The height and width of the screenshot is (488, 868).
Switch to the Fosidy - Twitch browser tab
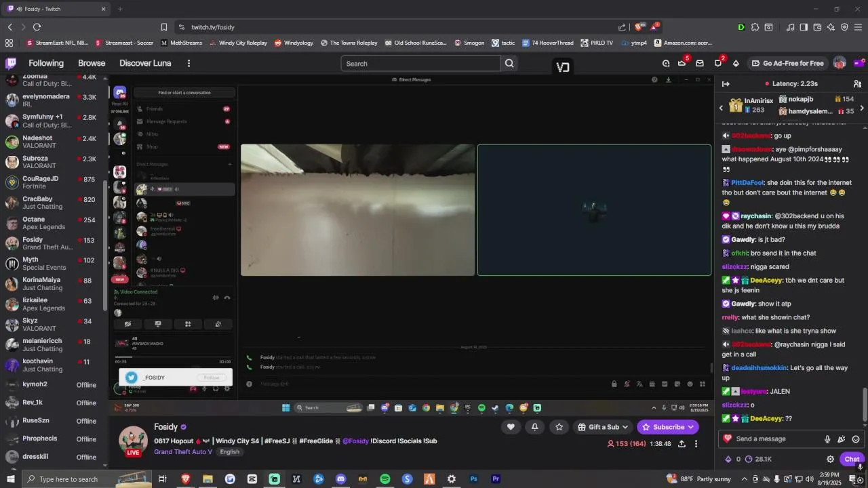pos(56,9)
